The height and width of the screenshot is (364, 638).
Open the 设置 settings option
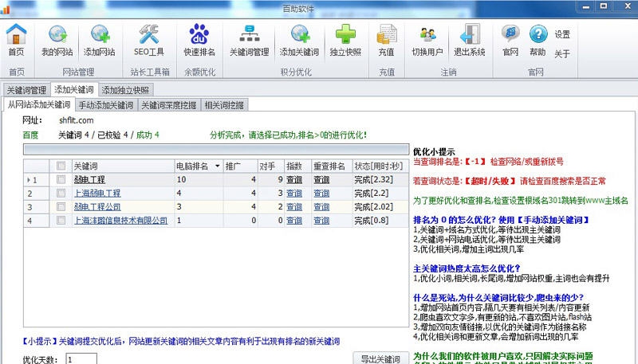tap(562, 34)
